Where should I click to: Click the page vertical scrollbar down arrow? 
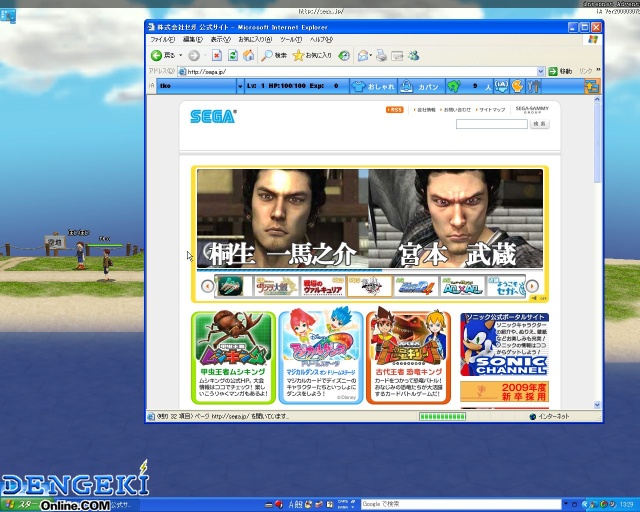pos(597,405)
